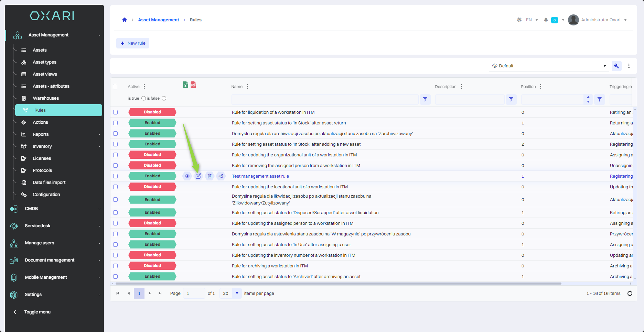Export the rules table to PDF
644x332 pixels.
pyautogui.click(x=193, y=85)
